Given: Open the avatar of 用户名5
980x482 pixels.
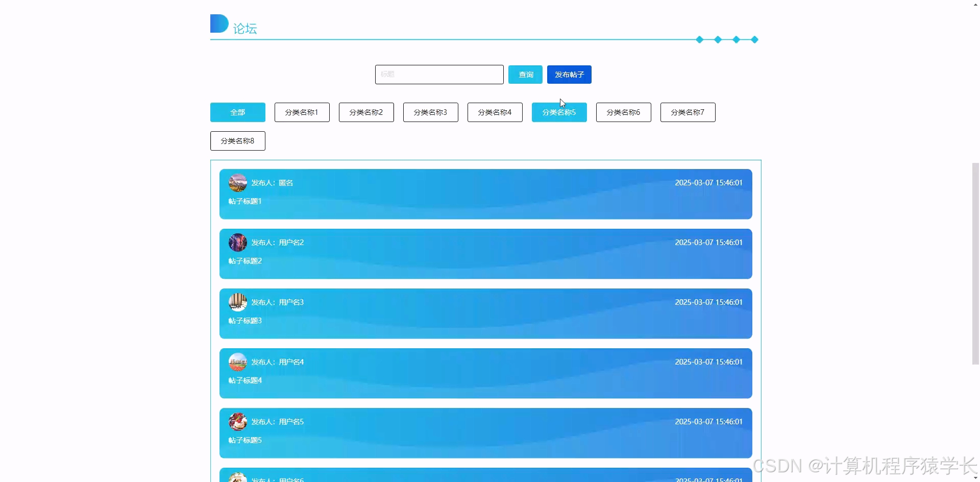Looking at the screenshot, I should (x=238, y=422).
